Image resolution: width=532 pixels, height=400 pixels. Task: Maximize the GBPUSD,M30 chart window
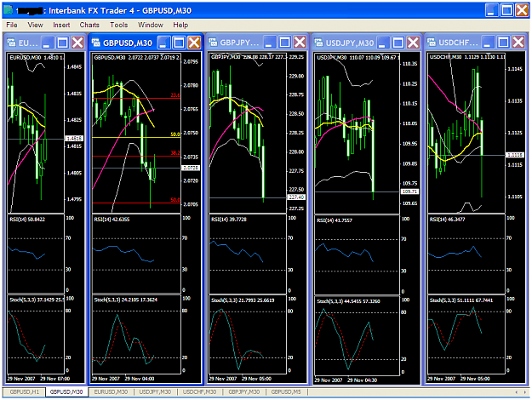[179, 43]
